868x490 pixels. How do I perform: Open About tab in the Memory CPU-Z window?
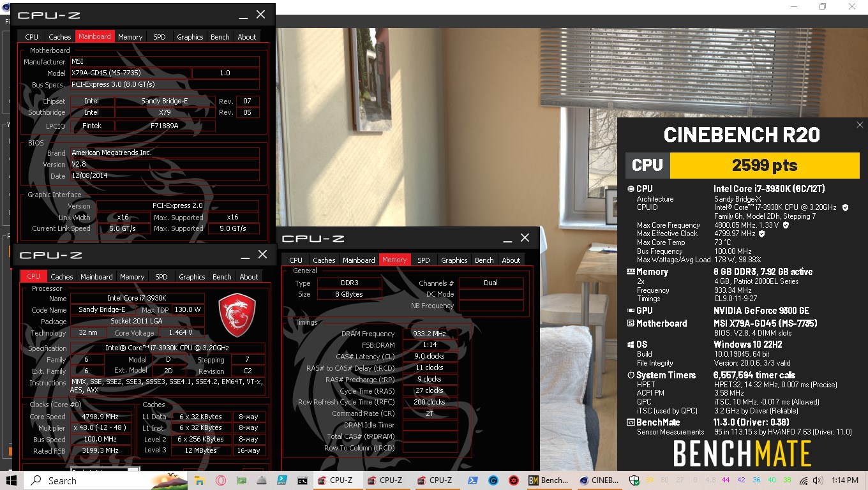pyautogui.click(x=511, y=260)
